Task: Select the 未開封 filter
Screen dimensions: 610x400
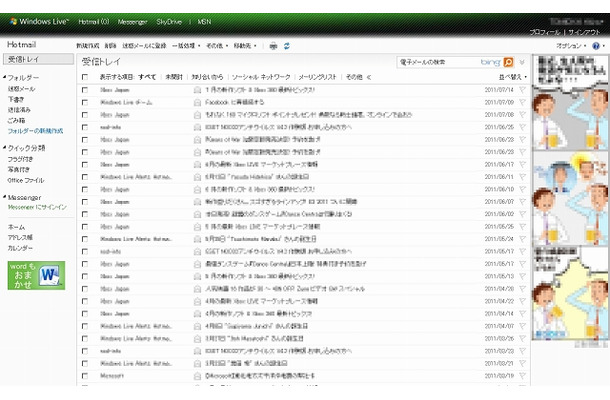Action: (174, 77)
